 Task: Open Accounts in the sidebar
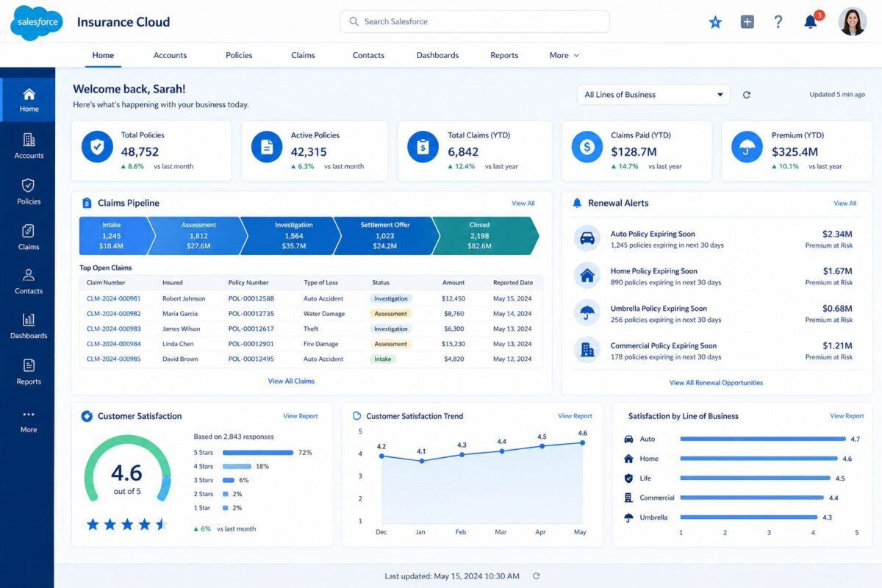pos(29,146)
